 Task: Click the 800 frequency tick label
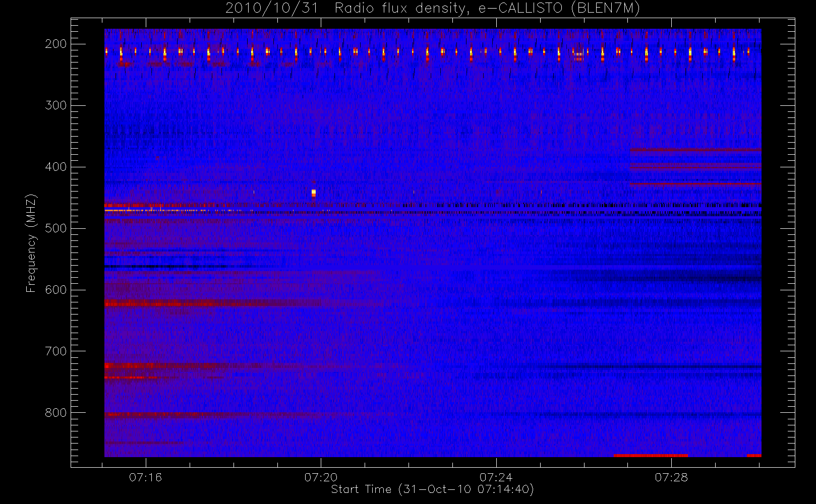click(56, 413)
